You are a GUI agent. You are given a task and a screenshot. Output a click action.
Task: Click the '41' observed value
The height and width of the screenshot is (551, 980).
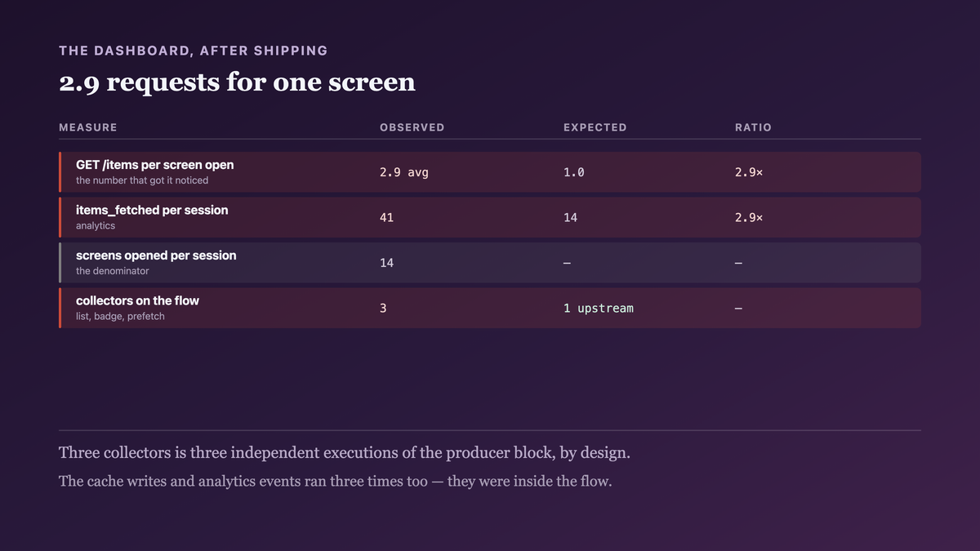[386, 218]
